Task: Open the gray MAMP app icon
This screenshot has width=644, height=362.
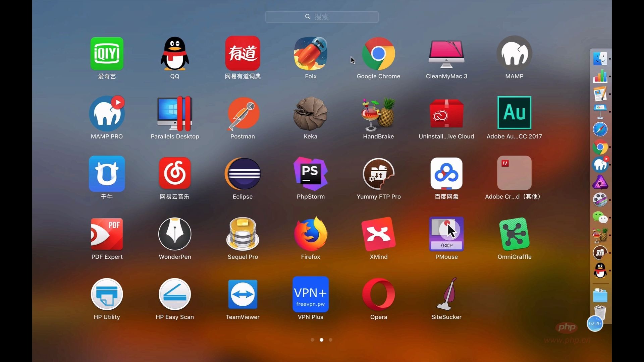Action: (x=514, y=54)
